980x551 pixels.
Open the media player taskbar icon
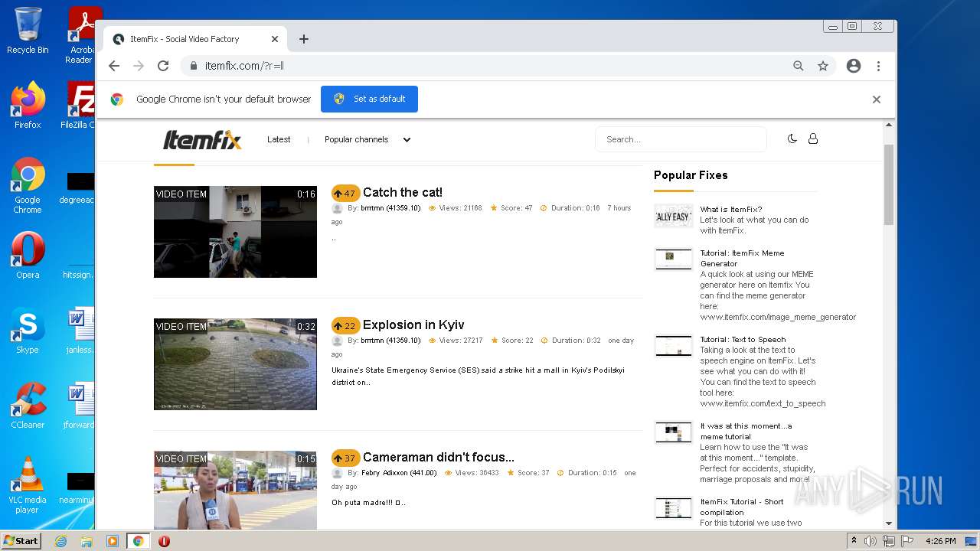click(x=112, y=541)
